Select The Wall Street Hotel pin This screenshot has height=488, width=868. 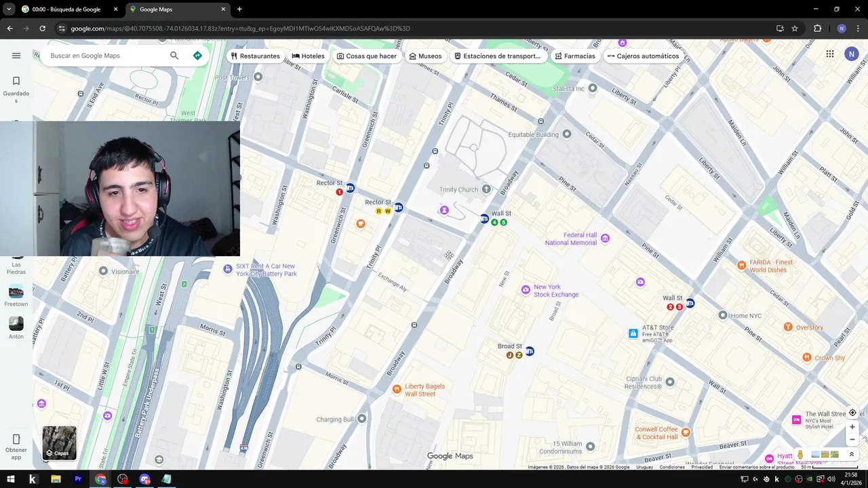pos(797,420)
